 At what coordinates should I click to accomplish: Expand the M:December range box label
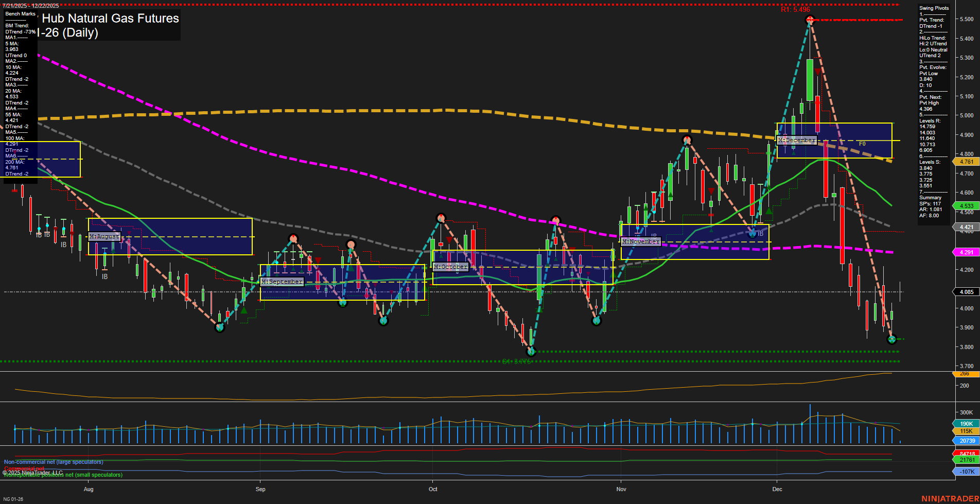point(797,140)
